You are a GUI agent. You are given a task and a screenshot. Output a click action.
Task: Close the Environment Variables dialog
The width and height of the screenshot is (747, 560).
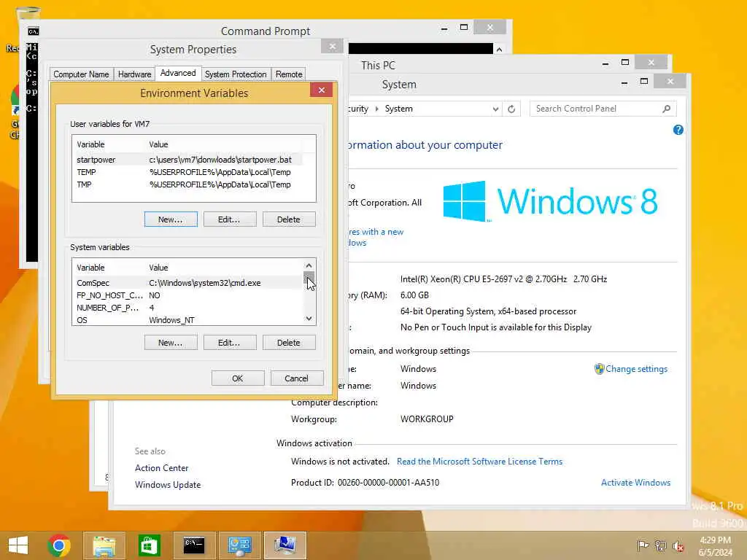pyautogui.click(x=322, y=90)
